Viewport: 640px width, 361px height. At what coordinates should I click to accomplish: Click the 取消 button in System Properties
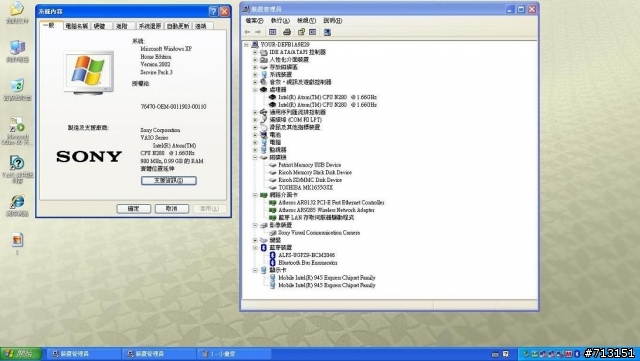pos(171,209)
